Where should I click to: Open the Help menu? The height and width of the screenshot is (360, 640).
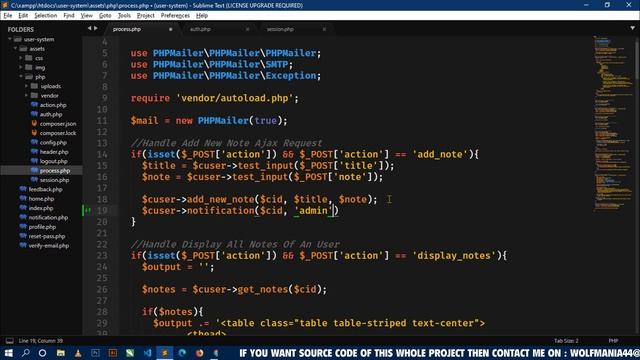(x=202, y=16)
